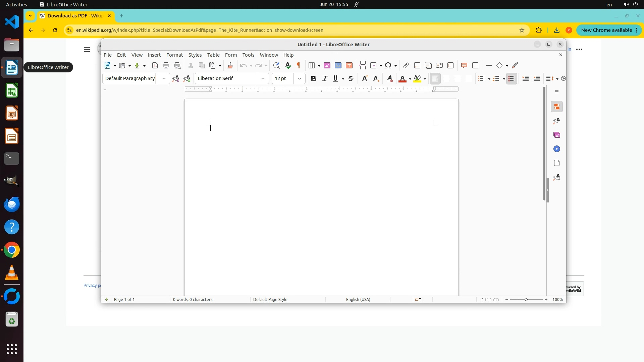
Task: Open the Tools menu
Action: (248, 55)
